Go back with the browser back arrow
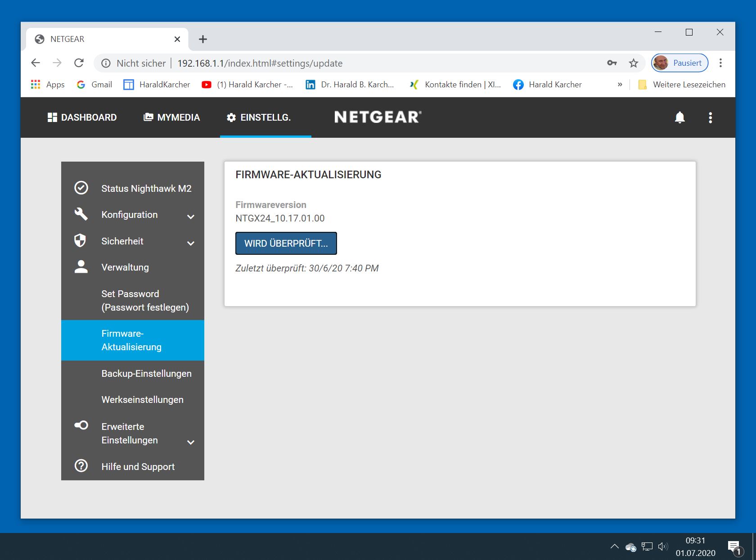Screen dimensions: 756x560 point(36,63)
